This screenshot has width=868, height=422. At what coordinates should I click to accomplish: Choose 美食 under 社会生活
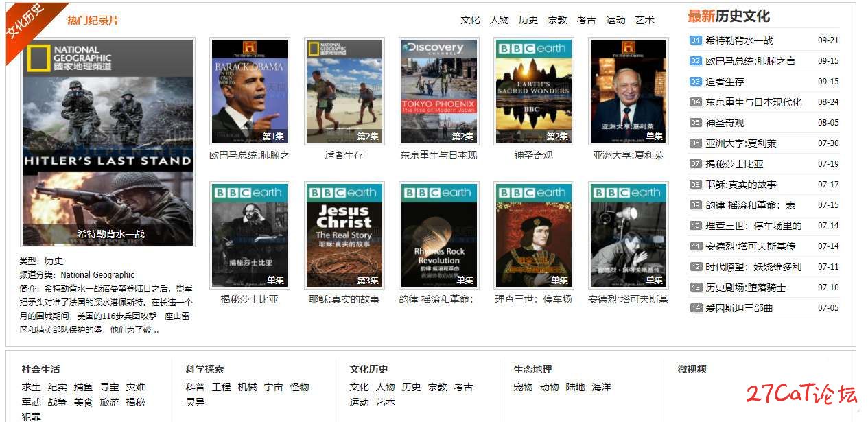pyautogui.click(x=83, y=402)
